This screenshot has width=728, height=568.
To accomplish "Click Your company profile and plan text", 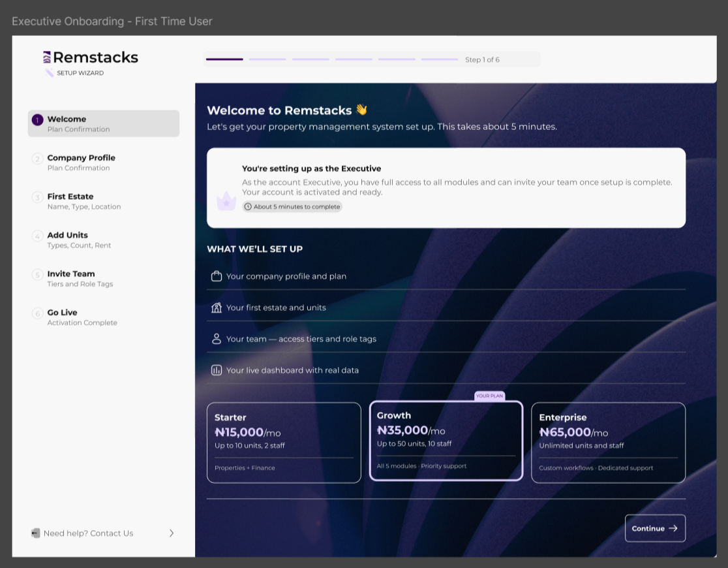I will (x=286, y=276).
